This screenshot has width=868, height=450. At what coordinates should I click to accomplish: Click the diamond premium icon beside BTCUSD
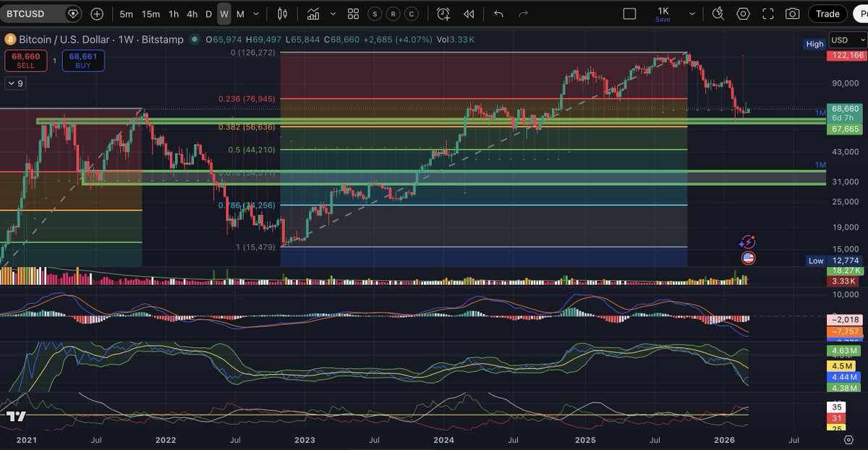point(73,14)
